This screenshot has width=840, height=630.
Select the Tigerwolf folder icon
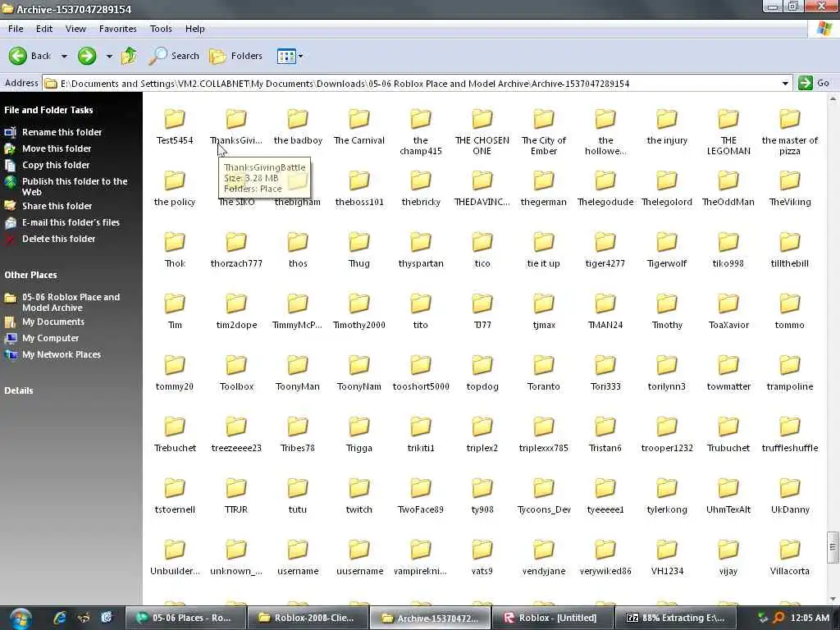tap(667, 242)
